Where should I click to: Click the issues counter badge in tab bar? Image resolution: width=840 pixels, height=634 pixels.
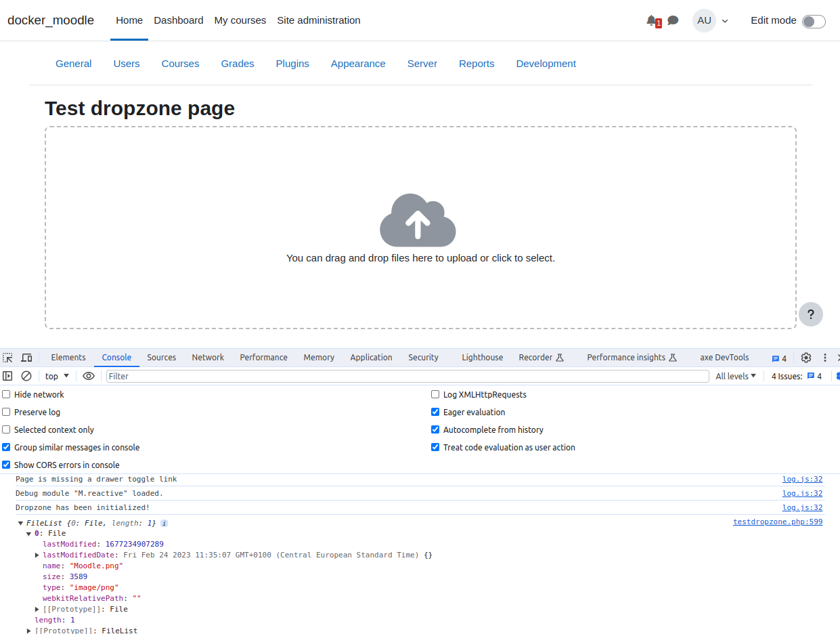(x=779, y=358)
